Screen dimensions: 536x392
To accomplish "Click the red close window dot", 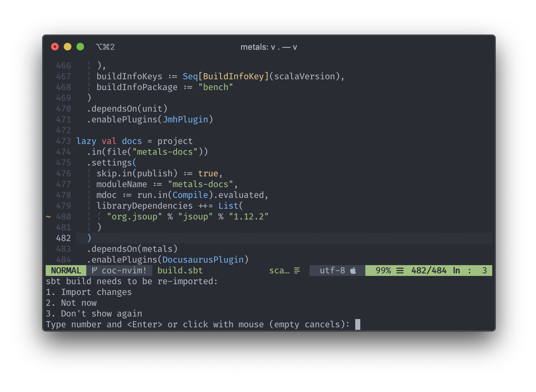I will coord(55,47).
